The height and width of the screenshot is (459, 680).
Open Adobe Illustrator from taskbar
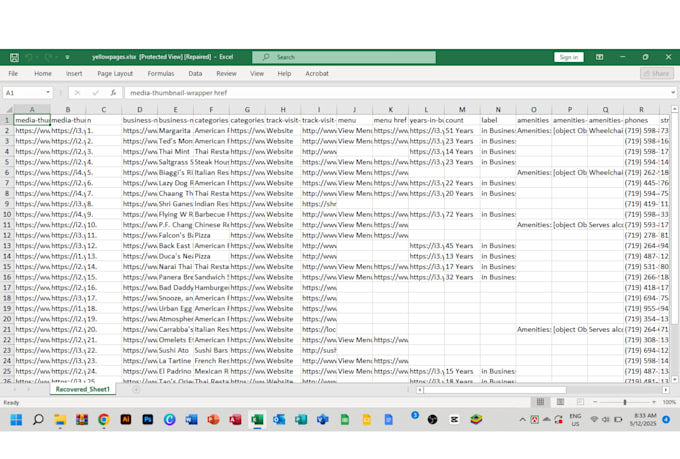[126, 420]
